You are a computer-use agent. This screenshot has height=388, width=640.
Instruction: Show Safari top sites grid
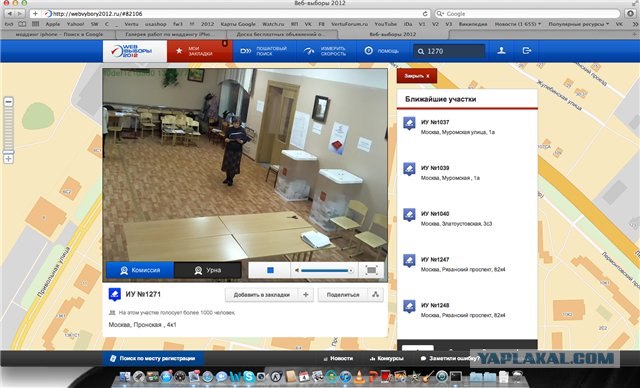click(x=36, y=24)
